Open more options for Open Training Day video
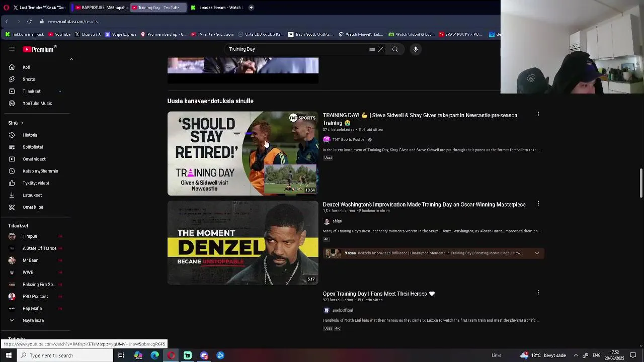 point(538,293)
